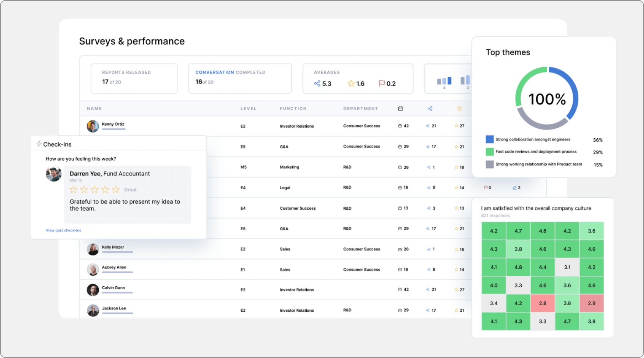Screen dimensions: 644x358
Task: Select the Reports Released card
Action: pos(134,78)
